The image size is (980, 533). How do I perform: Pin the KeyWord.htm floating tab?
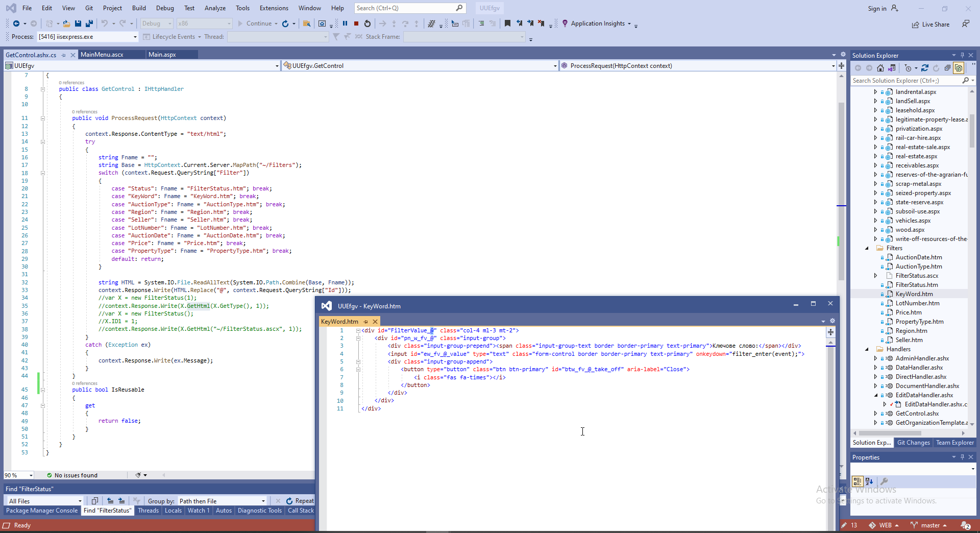pyautogui.click(x=365, y=322)
